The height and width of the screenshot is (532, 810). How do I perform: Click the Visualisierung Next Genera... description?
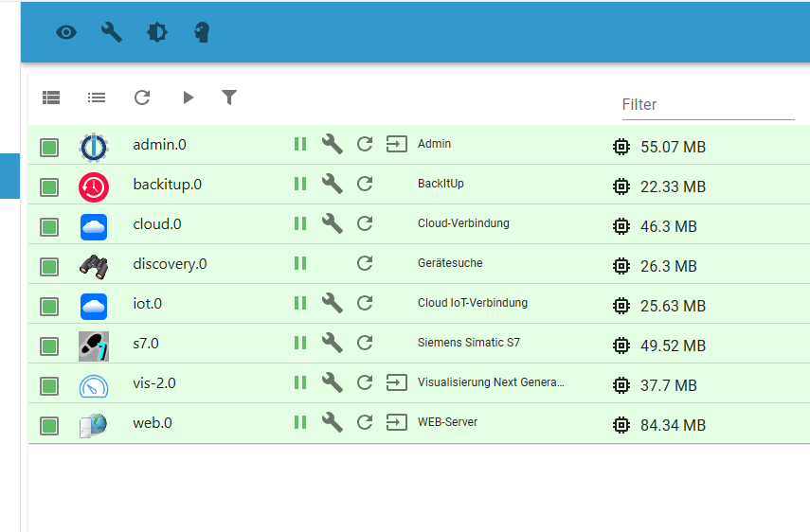(491, 382)
